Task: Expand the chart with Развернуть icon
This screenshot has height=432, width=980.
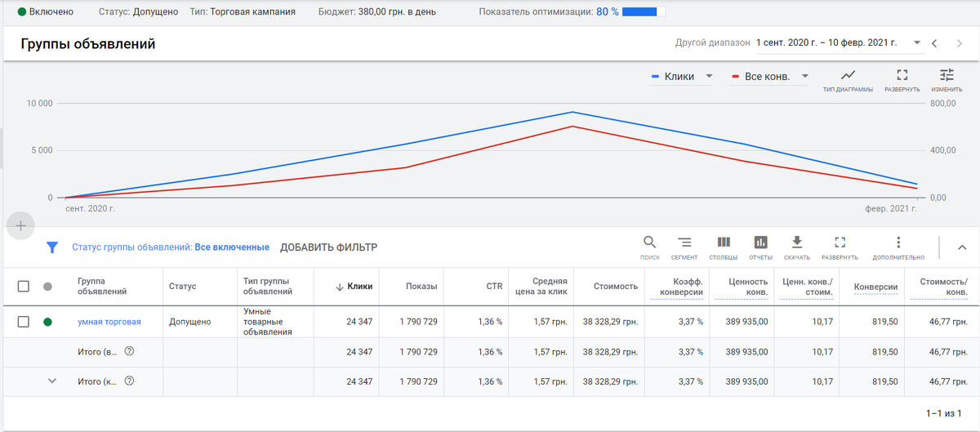Action: (902, 75)
